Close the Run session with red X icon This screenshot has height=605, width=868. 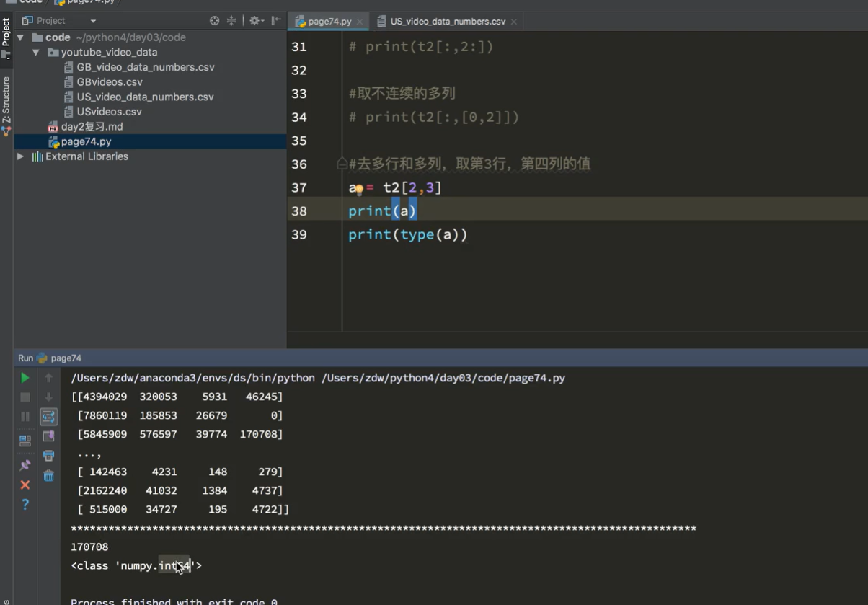[x=25, y=485]
